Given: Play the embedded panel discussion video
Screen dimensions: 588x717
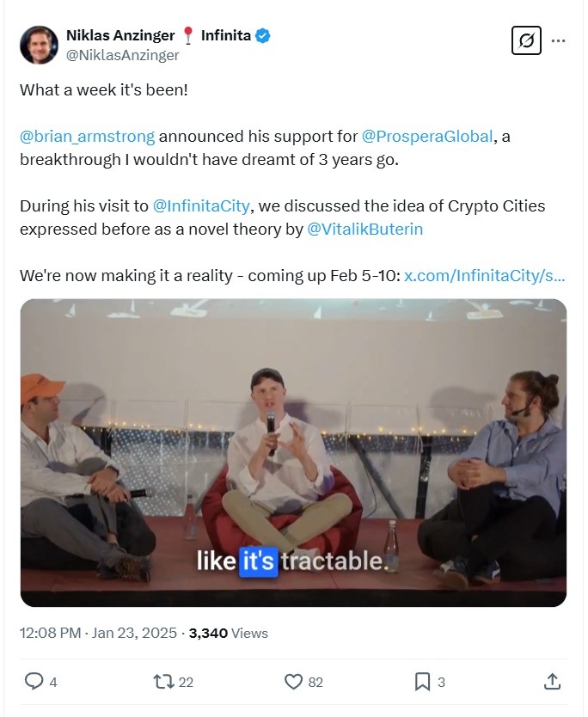Looking at the screenshot, I should tap(293, 452).
